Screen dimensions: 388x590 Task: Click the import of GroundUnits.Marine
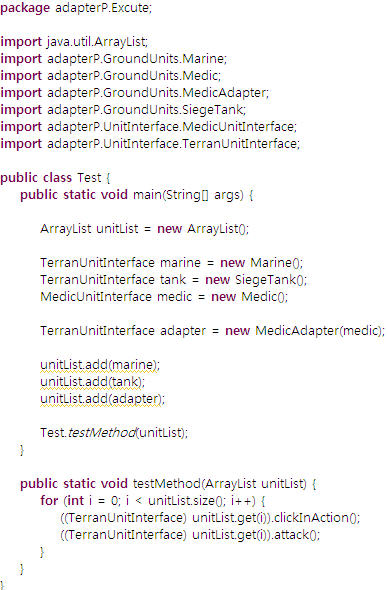coord(114,59)
